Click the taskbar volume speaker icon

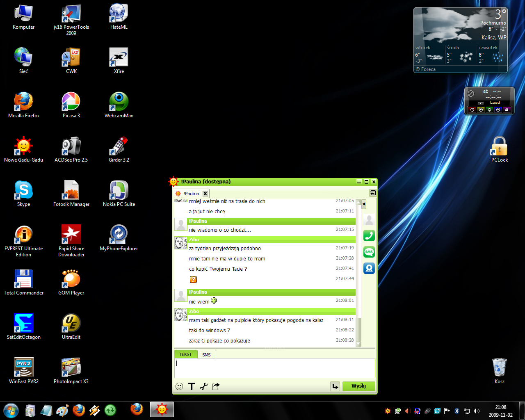477,411
